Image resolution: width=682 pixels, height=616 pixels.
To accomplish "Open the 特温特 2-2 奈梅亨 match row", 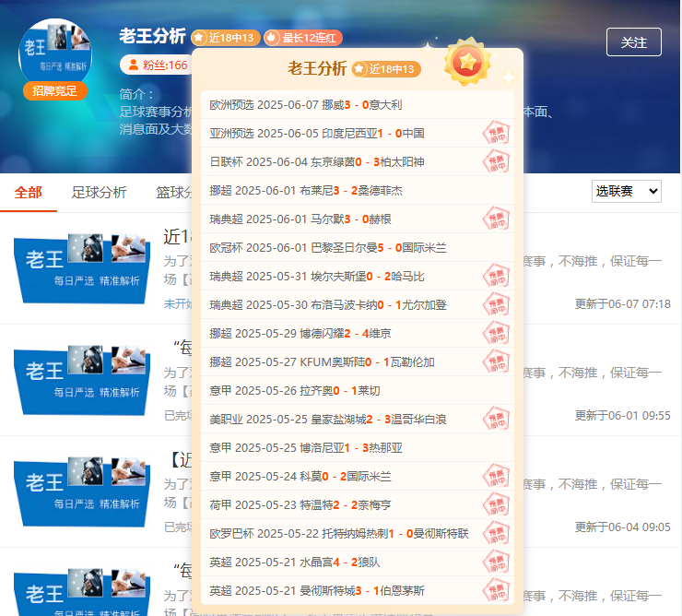I will 358,505.
